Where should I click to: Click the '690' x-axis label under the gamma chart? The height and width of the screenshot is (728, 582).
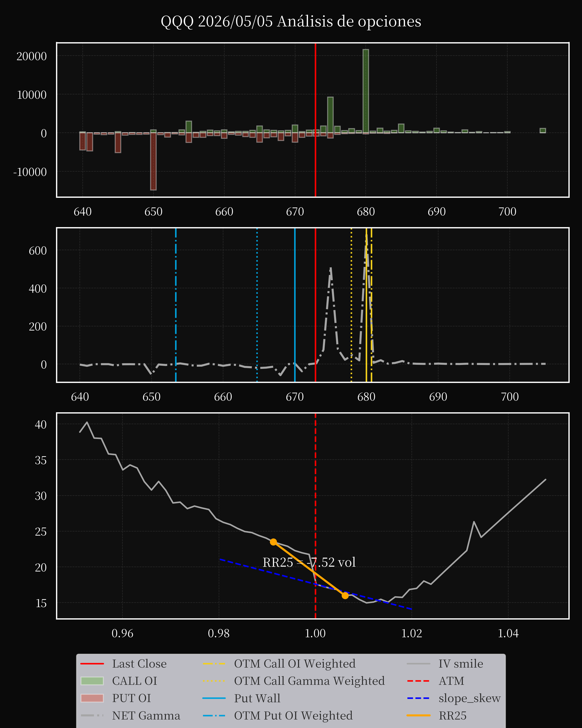pyautogui.click(x=438, y=397)
